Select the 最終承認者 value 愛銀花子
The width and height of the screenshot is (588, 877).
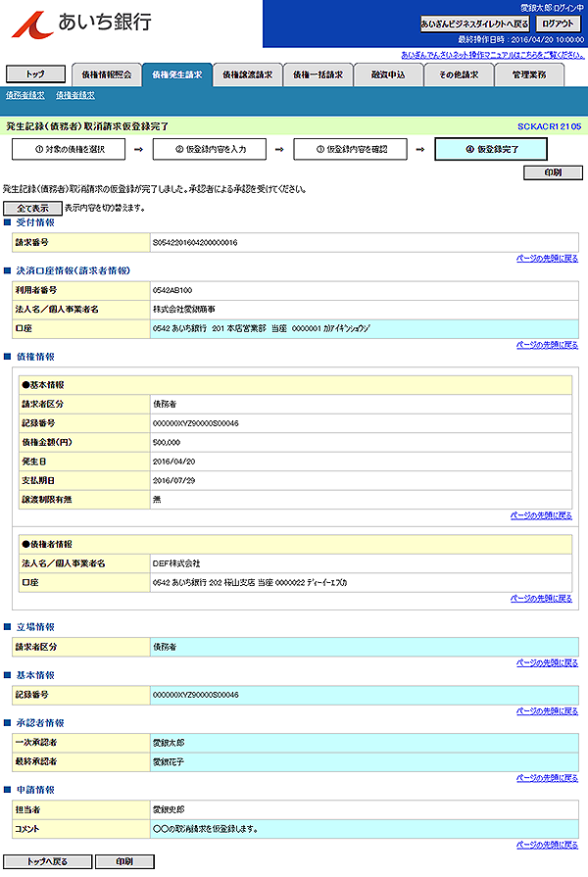click(x=169, y=762)
